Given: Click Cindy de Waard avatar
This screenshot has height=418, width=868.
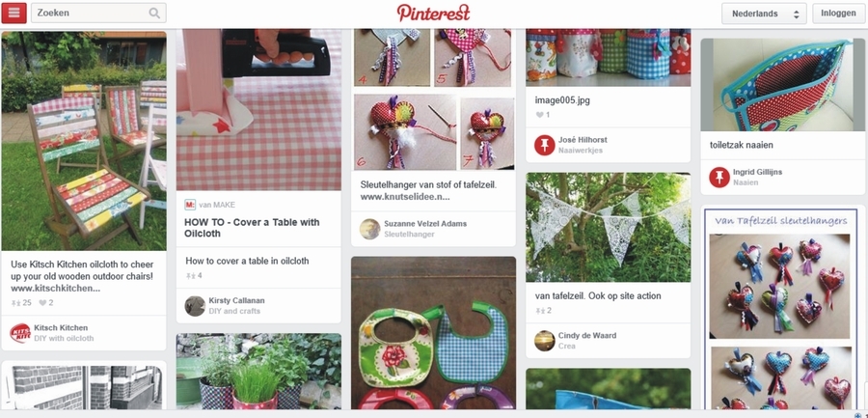Looking at the screenshot, I should click(x=545, y=341).
